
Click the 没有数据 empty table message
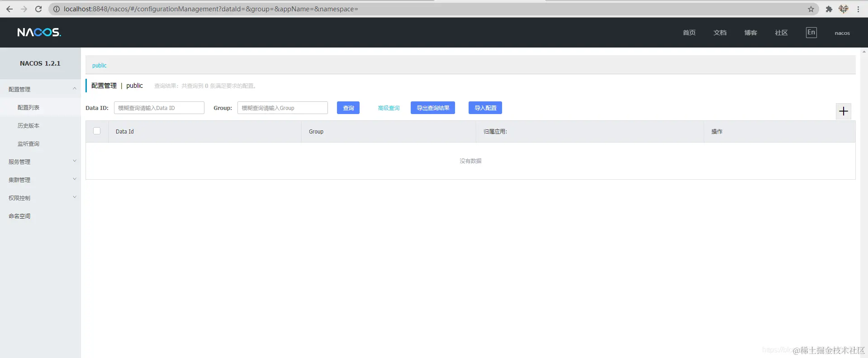(x=470, y=161)
